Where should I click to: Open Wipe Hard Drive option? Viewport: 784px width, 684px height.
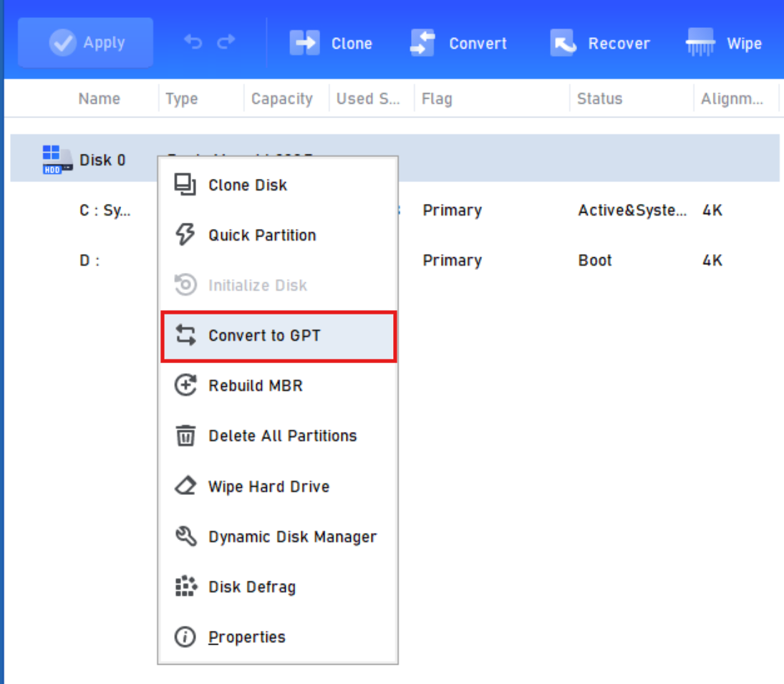click(268, 486)
